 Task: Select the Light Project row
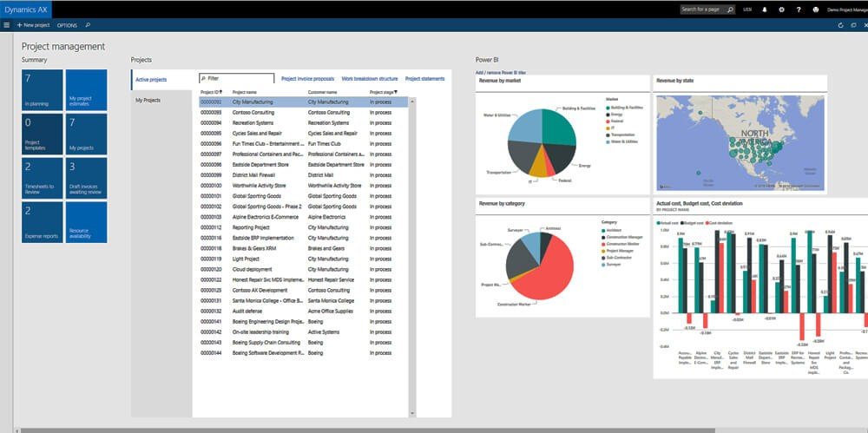(x=303, y=259)
